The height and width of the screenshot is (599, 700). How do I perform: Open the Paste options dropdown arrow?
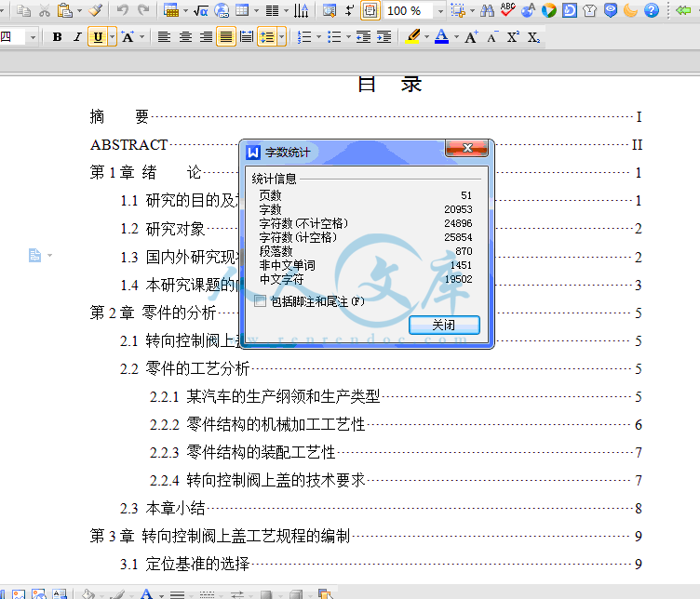[x=79, y=10]
